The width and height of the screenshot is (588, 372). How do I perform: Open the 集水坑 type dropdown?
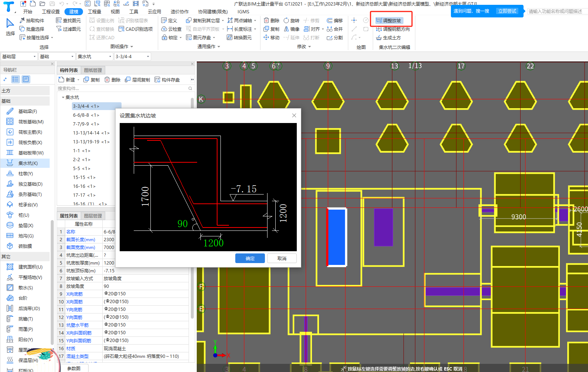(94, 57)
